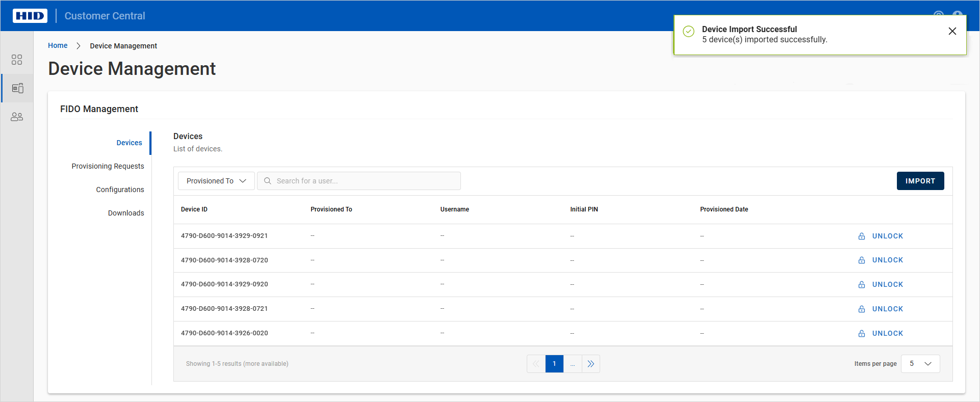Select page 1 in pagination
This screenshot has width=980, height=402.
[554, 364]
